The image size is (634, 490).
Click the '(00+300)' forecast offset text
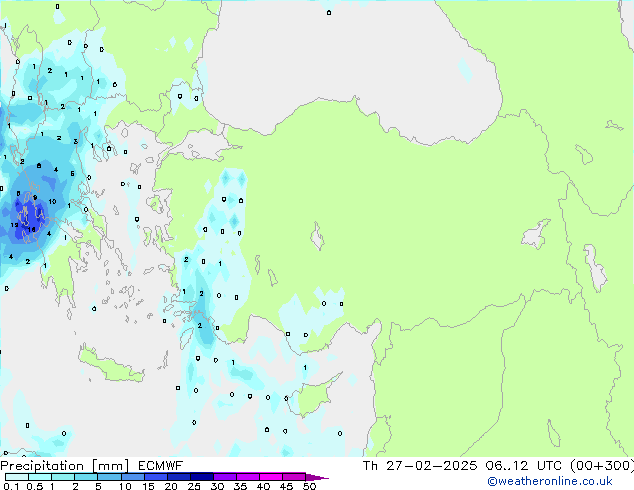(602, 466)
